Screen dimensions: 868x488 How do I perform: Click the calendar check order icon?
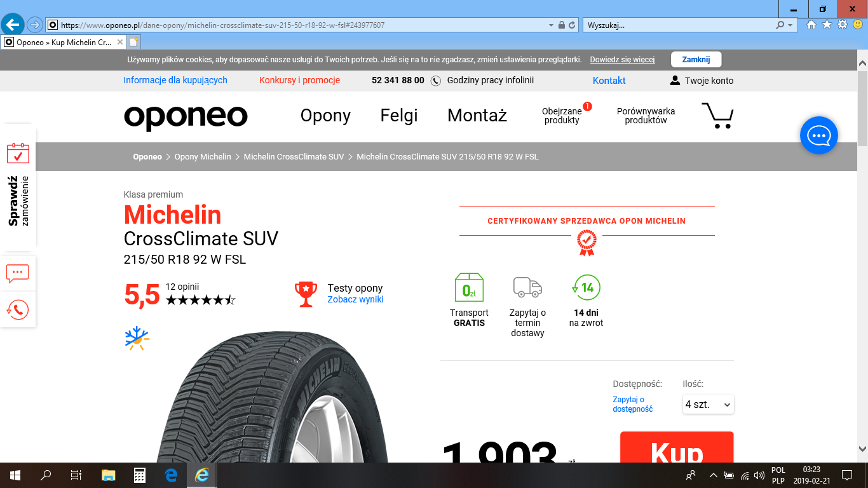[18, 153]
